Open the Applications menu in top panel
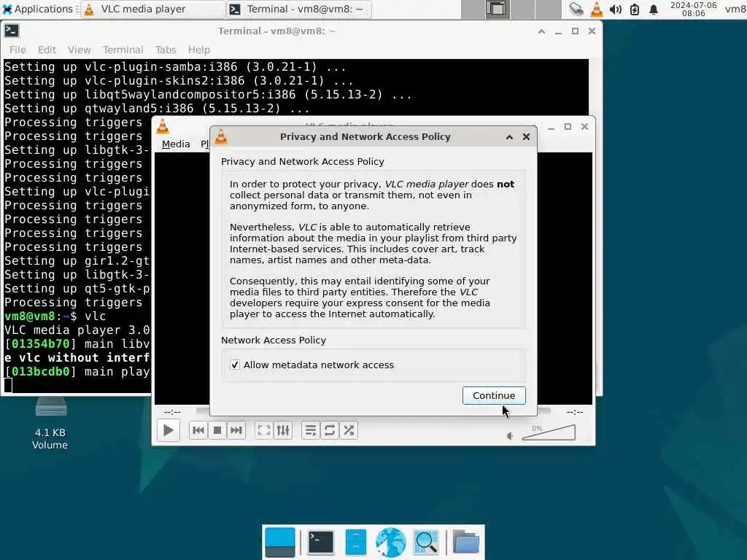Image resolution: width=747 pixels, height=560 pixels. pos(39,9)
